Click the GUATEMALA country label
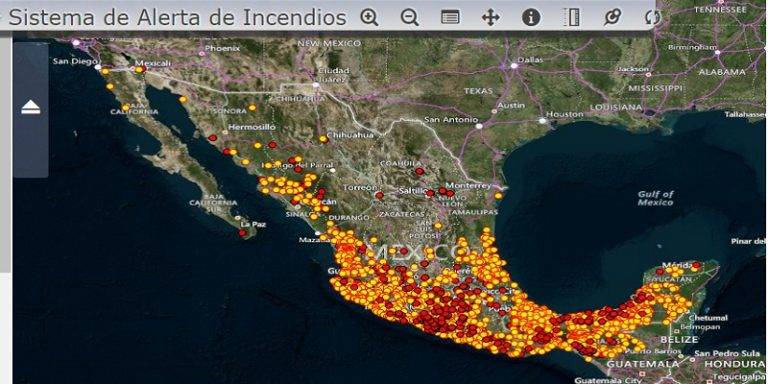Screen dimensions: 768x384 pyautogui.click(x=643, y=364)
